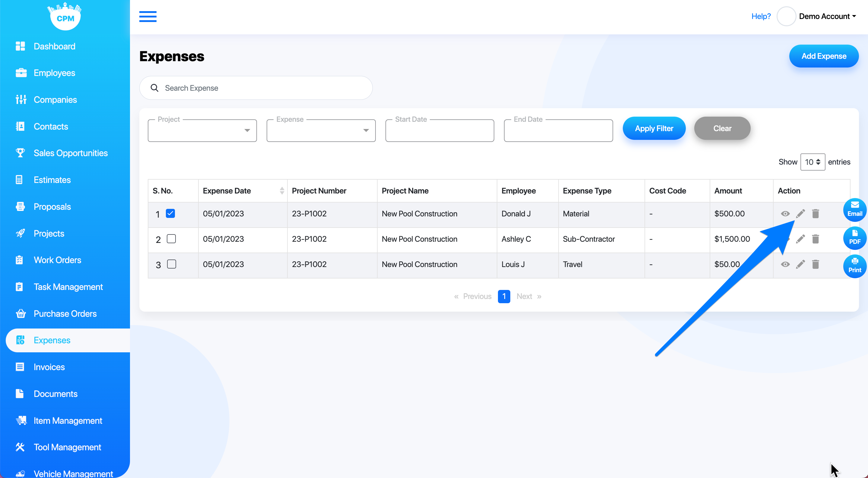Screen dimensions: 868x478
Task: View the Louis J expense via eye icon
Action: pyautogui.click(x=785, y=264)
